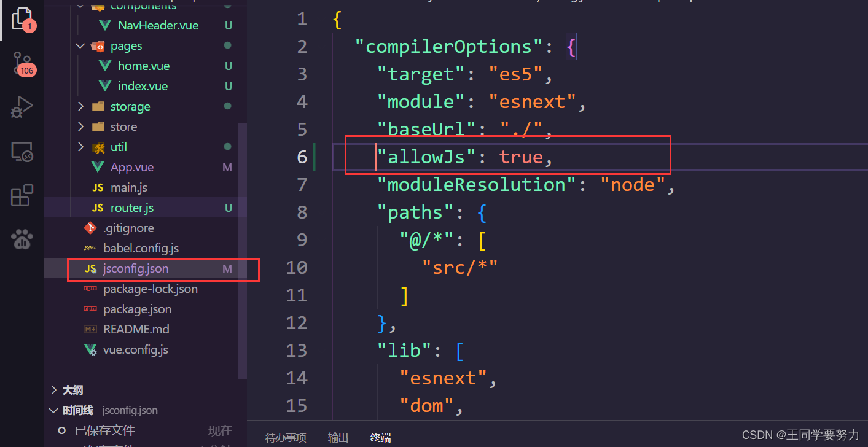Click line number 6 in the gutter
The height and width of the screenshot is (447, 868).
tap(302, 157)
